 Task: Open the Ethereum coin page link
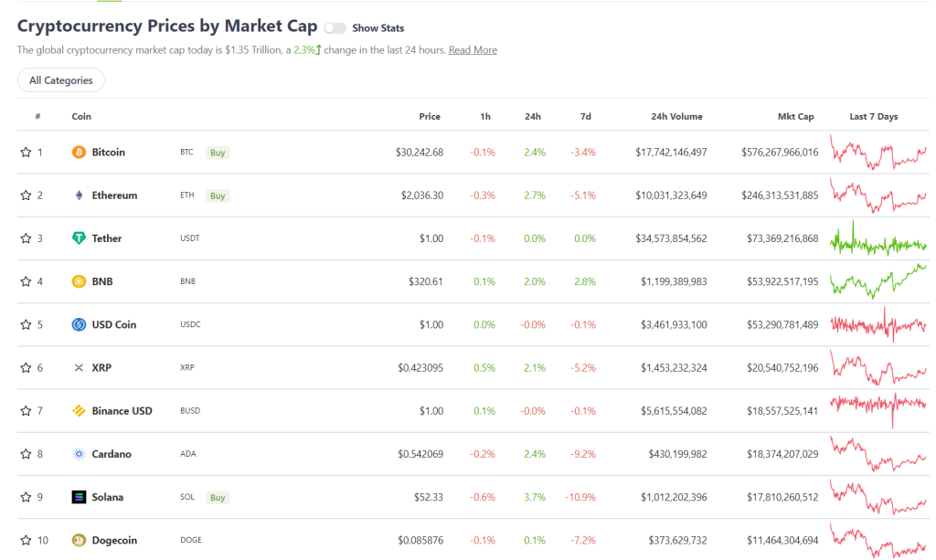(114, 195)
